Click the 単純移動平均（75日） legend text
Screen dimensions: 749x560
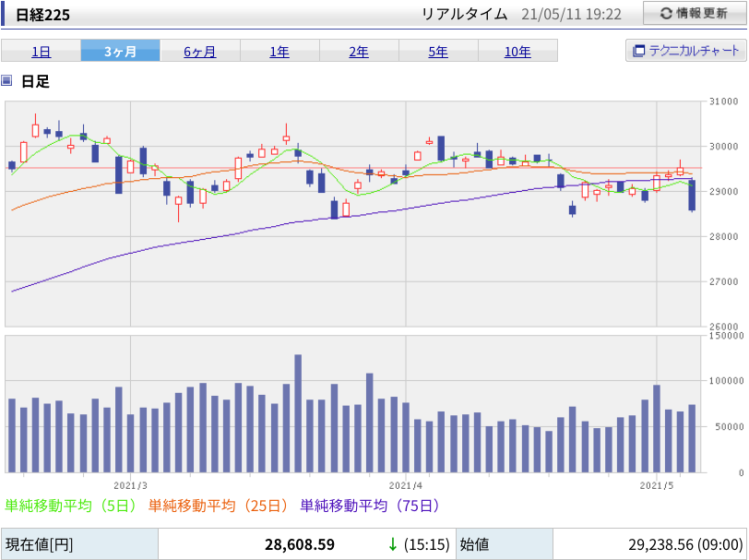pyautogui.click(x=370, y=505)
